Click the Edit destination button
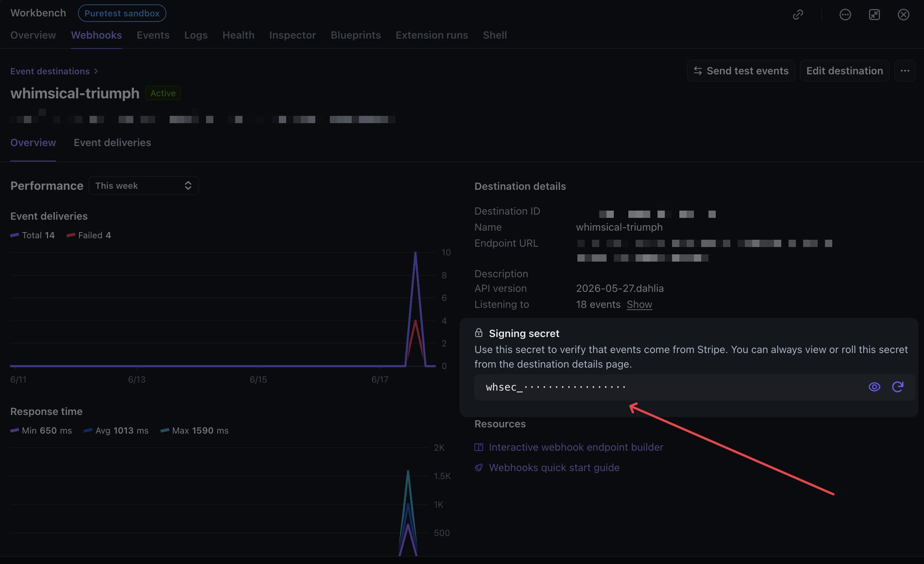The height and width of the screenshot is (564, 924). tap(845, 71)
